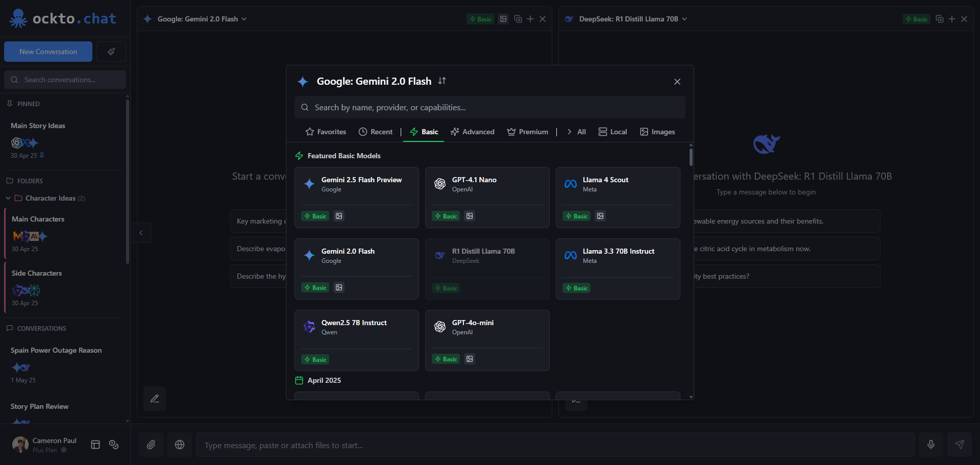The width and height of the screenshot is (980, 465).
Task: Select the Gemini 2.5 Flash Preview model card
Action: tap(357, 198)
